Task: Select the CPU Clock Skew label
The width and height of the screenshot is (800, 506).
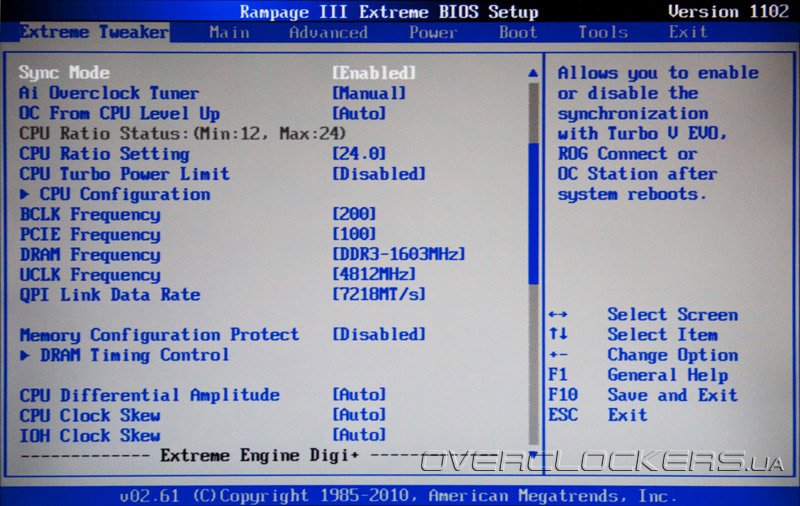Action: (x=90, y=415)
